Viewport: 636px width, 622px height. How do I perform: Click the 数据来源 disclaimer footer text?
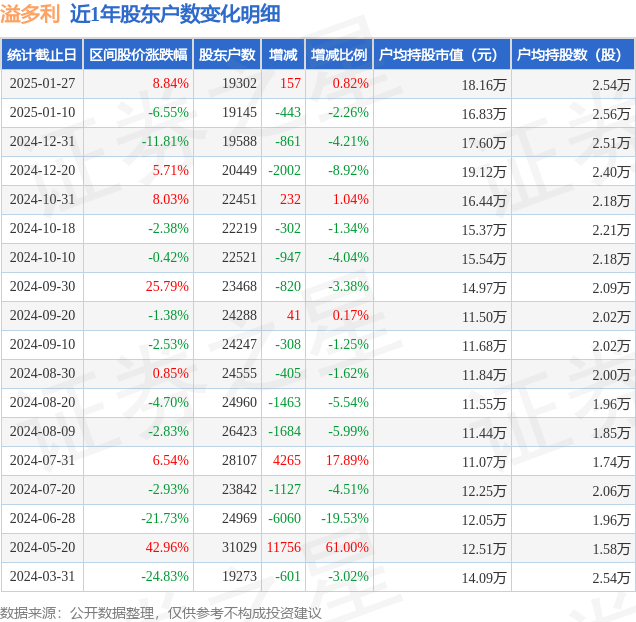point(161,613)
